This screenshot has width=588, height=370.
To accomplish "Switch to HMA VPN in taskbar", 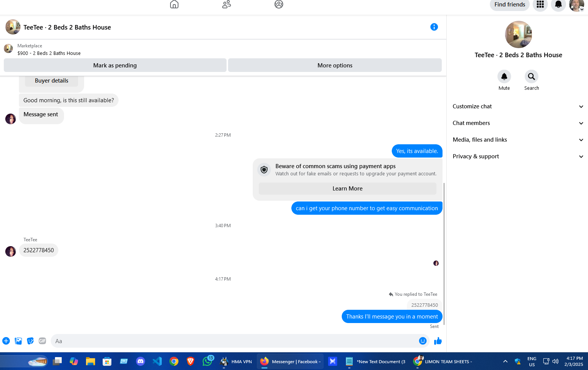I will tap(236, 361).
